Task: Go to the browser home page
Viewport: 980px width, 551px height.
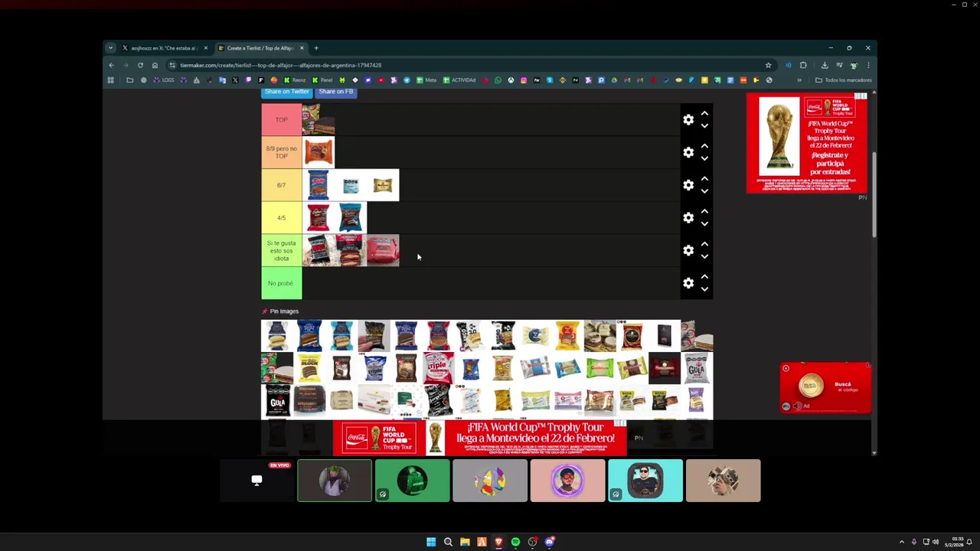Action: [155, 65]
